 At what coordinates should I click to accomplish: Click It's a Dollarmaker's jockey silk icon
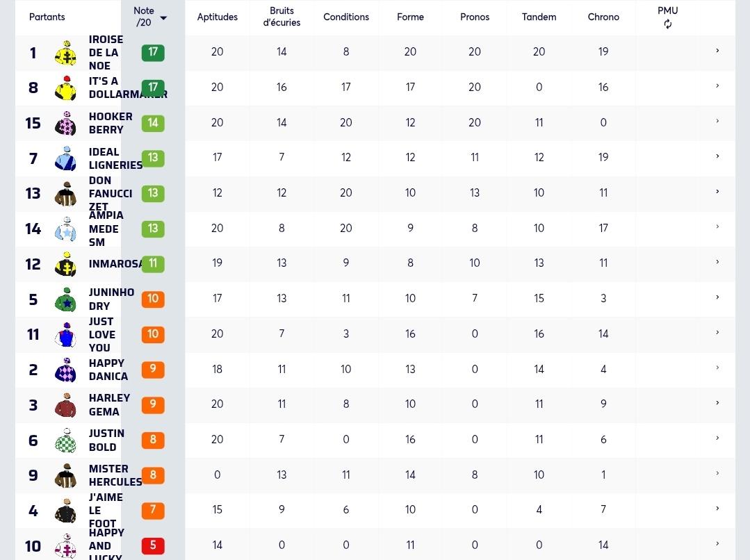pos(66,88)
